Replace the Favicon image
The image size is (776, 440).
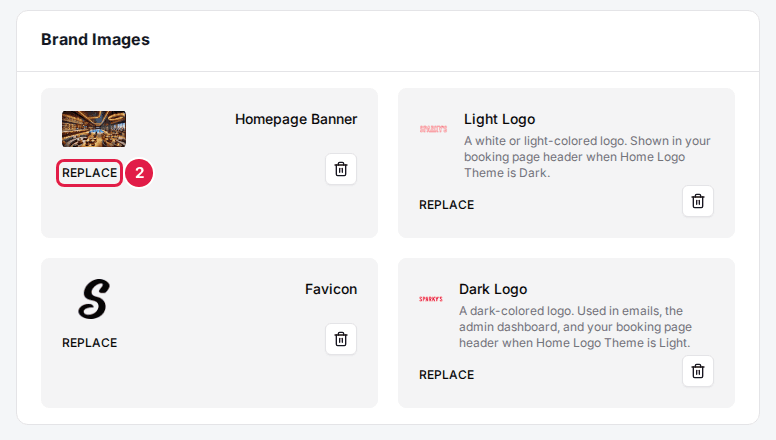coord(90,342)
